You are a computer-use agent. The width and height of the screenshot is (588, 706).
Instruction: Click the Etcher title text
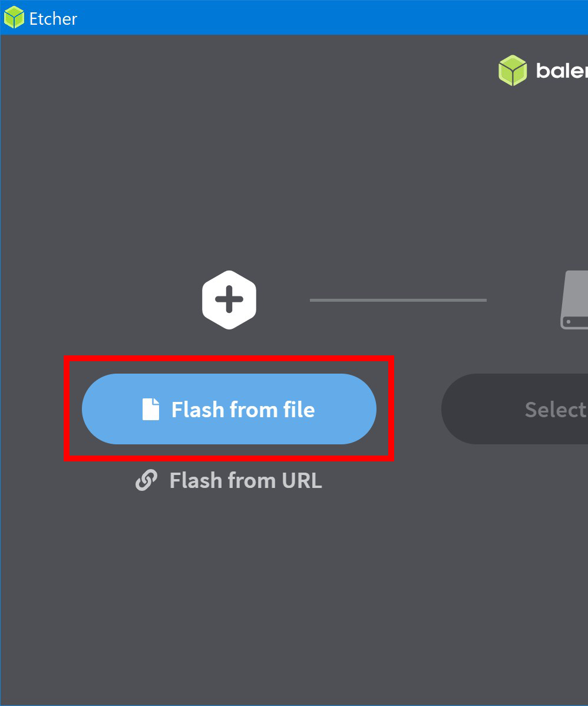click(x=53, y=18)
